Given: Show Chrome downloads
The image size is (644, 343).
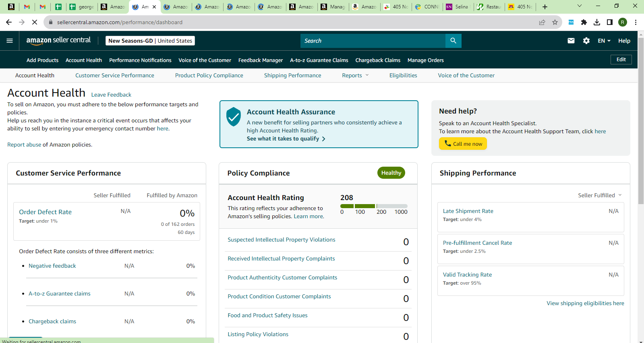Looking at the screenshot, I should (x=597, y=22).
